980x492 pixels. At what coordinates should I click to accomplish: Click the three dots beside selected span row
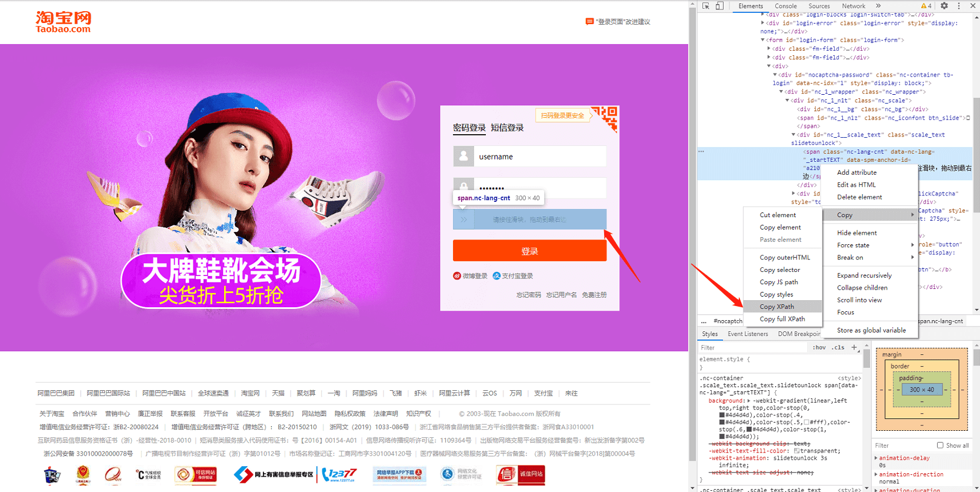701,152
